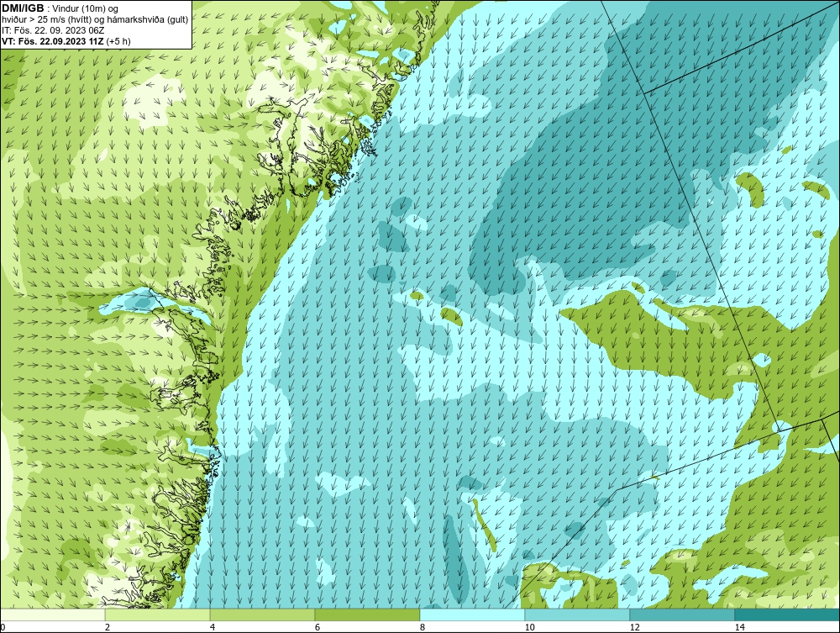Click the legend value "6"
Viewport: 840px width, 633px height.
coord(318,627)
